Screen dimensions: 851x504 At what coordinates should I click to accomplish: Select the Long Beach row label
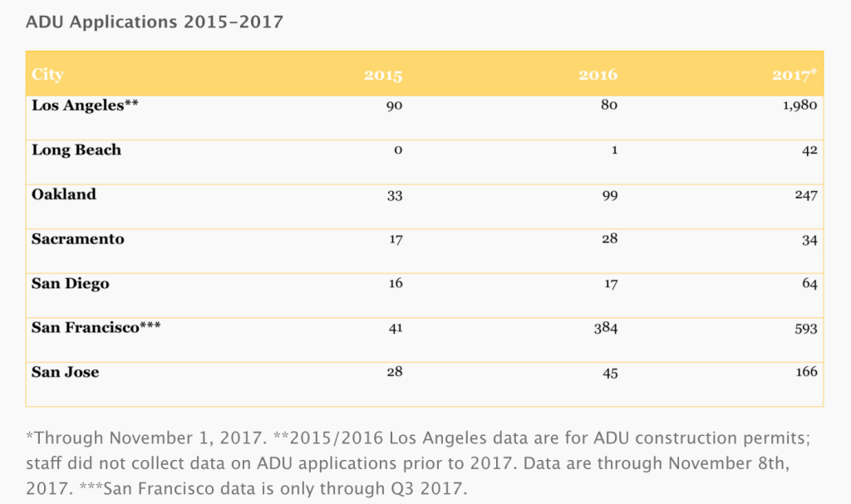[x=76, y=150]
